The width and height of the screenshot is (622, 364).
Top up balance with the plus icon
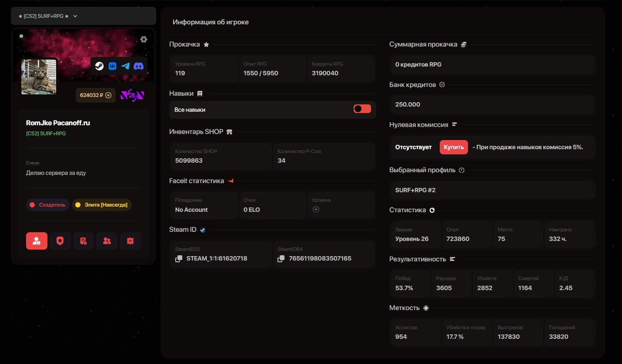coord(108,95)
